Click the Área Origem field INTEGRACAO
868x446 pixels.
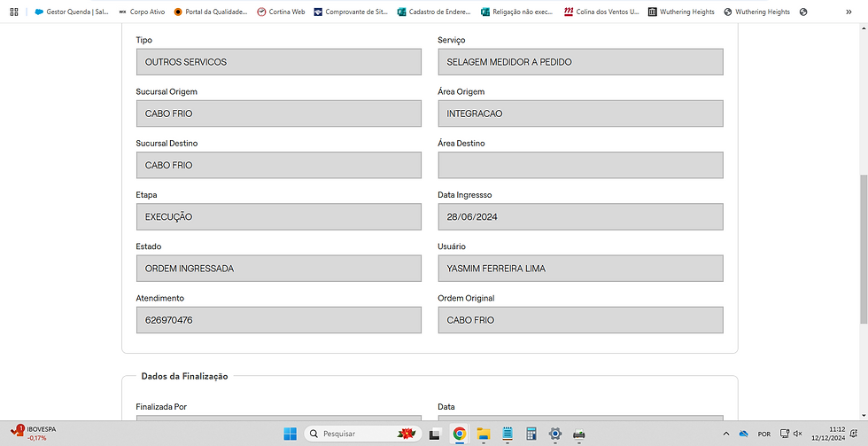click(580, 113)
